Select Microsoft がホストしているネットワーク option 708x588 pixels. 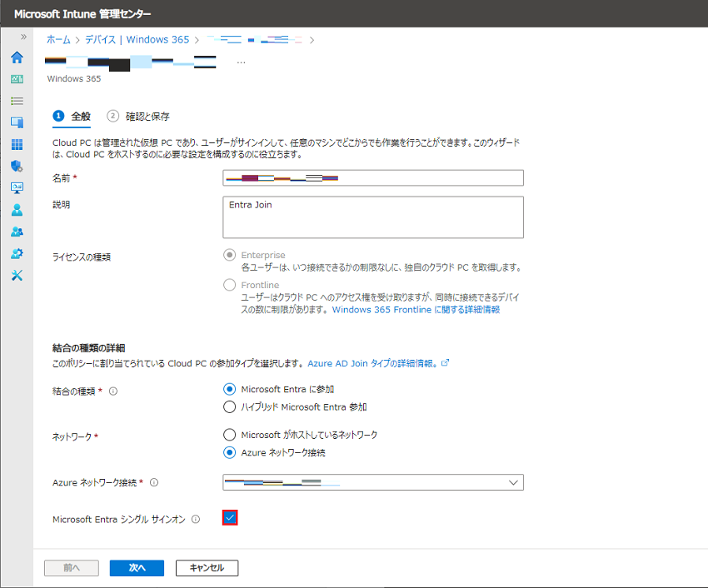tap(230, 435)
